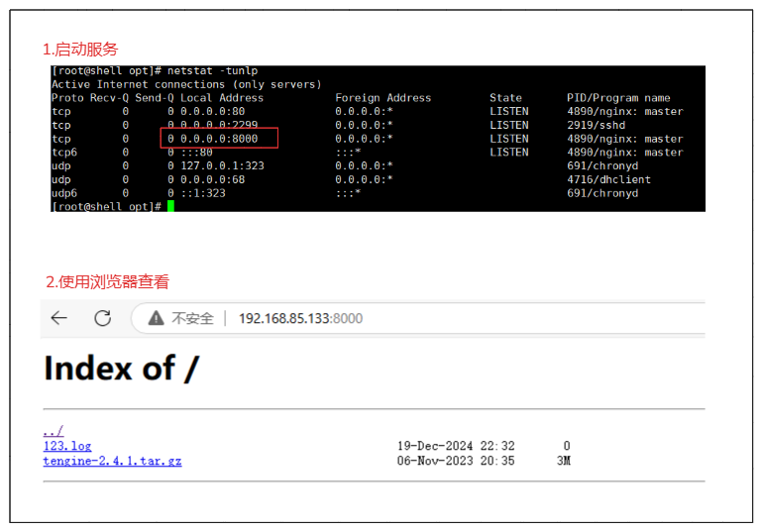Download tengine-2.4.1.tar.gz link

point(112,461)
